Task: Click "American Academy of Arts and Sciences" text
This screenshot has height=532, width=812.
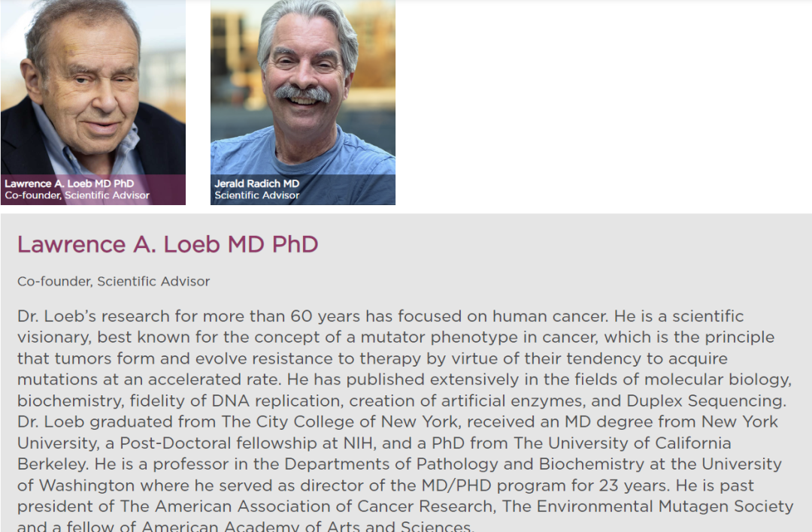Action: pyautogui.click(x=308, y=527)
